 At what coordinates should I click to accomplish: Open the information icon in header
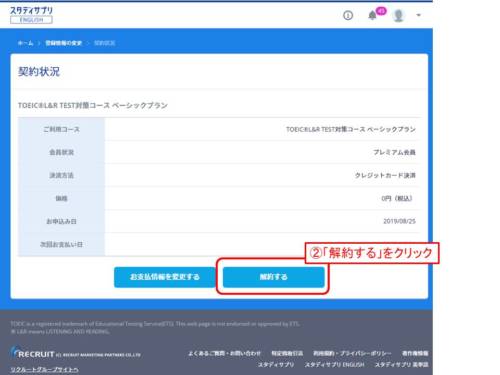coord(348,15)
